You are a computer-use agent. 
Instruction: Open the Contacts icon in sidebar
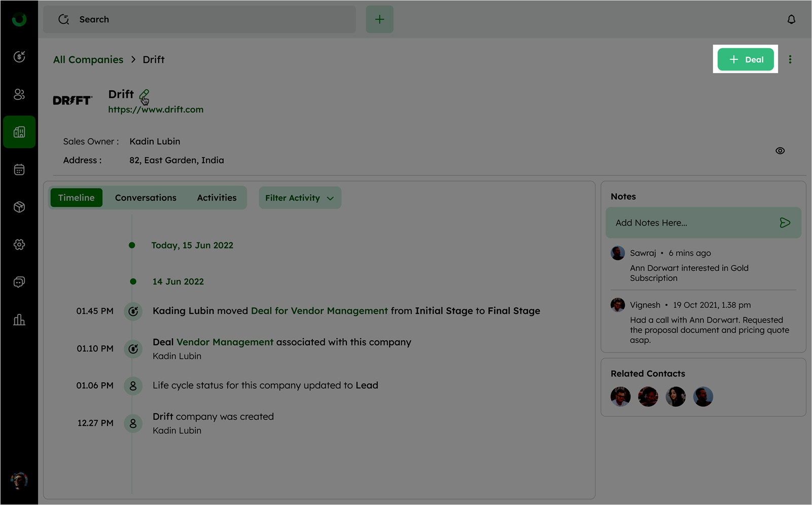coord(19,94)
